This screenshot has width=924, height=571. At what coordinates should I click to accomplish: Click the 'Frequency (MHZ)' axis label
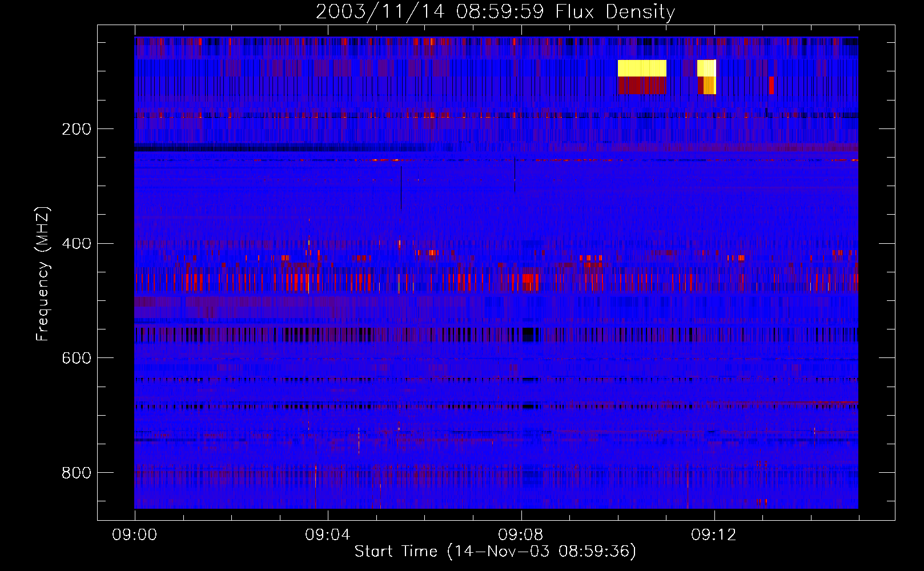coord(43,274)
